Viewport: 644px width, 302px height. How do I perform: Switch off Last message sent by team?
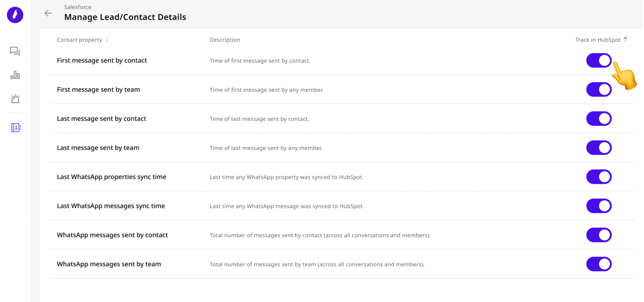tap(599, 148)
